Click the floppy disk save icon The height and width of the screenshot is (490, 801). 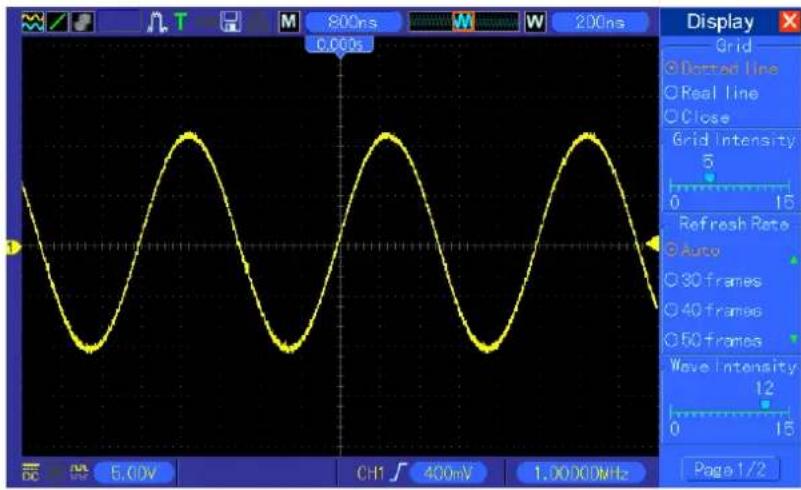click(230, 22)
